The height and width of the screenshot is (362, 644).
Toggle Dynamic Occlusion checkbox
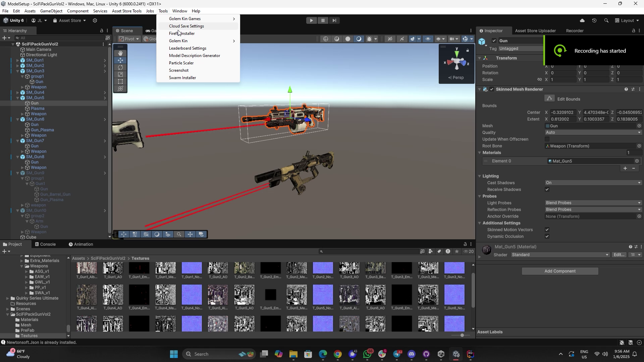click(547, 237)
